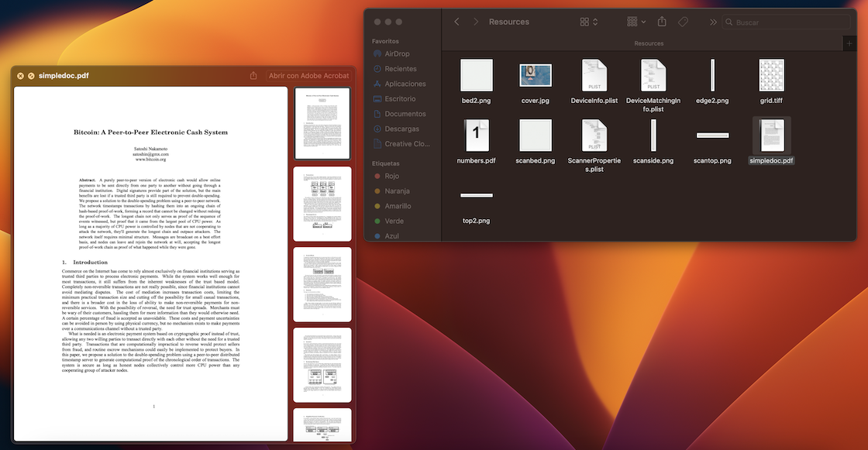Click the Edit Tags icon in Finder toolbar
Screen dimensions: 868x450
[684, 22]
